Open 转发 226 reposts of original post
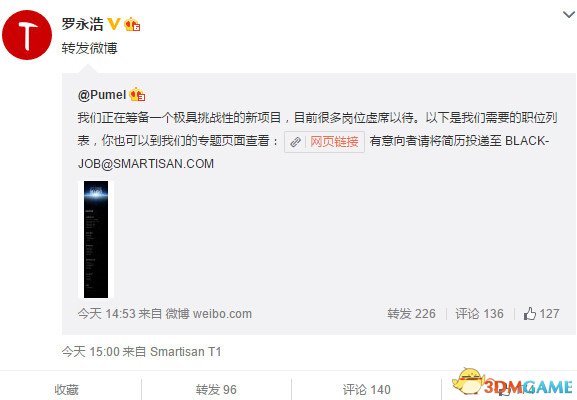577x400 pixels. [x=411, y=314]
